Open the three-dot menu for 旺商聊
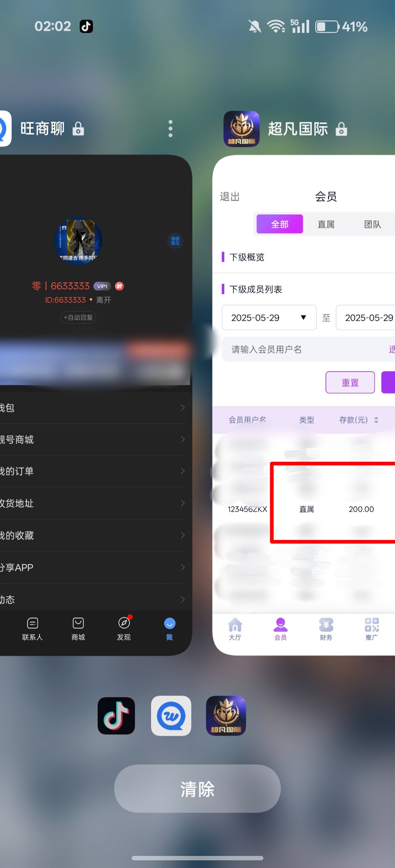 [170, 129]
